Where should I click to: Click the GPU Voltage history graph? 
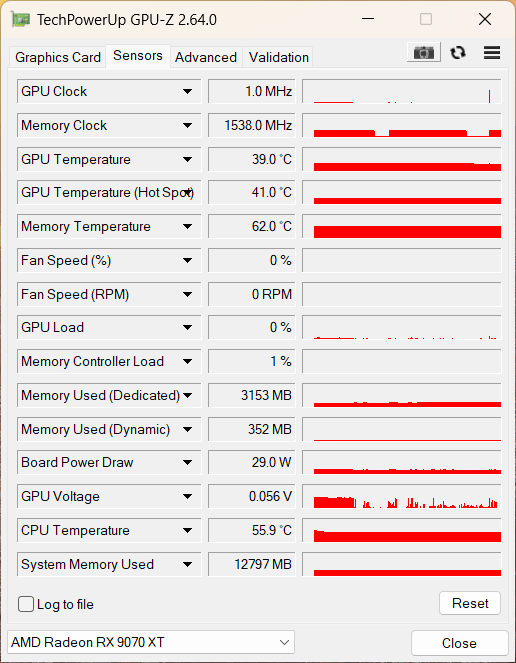click(402, 496)
